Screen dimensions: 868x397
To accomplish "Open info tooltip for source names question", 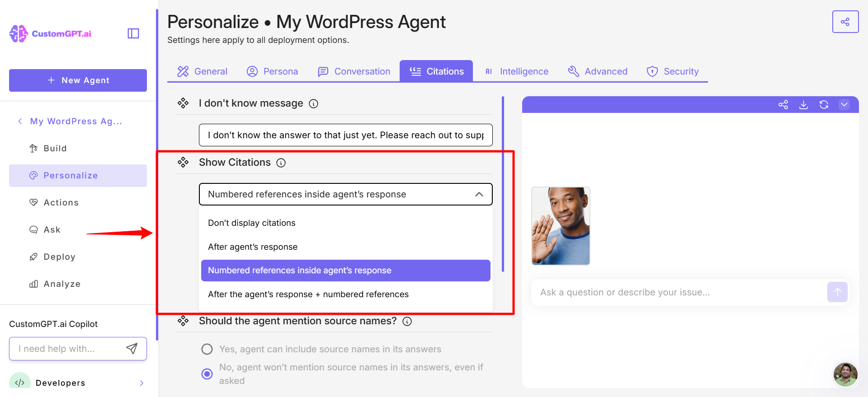I will (x=407, y=322).
